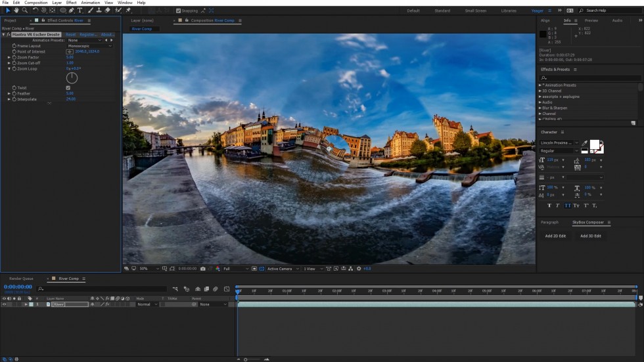Screen dimensions: 644x362
Task: Uncheck the Twist checkbox
Action: (x=68, y=87)
